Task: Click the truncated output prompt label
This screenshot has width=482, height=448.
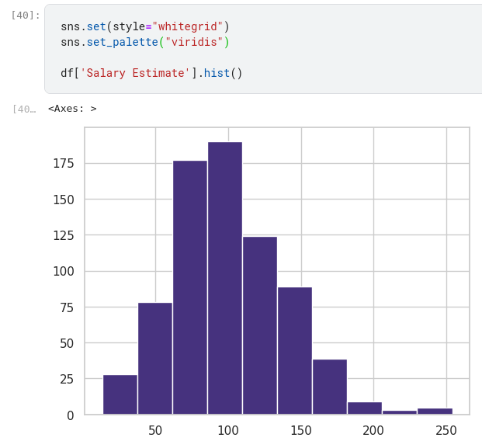Action: click(24, 109)
